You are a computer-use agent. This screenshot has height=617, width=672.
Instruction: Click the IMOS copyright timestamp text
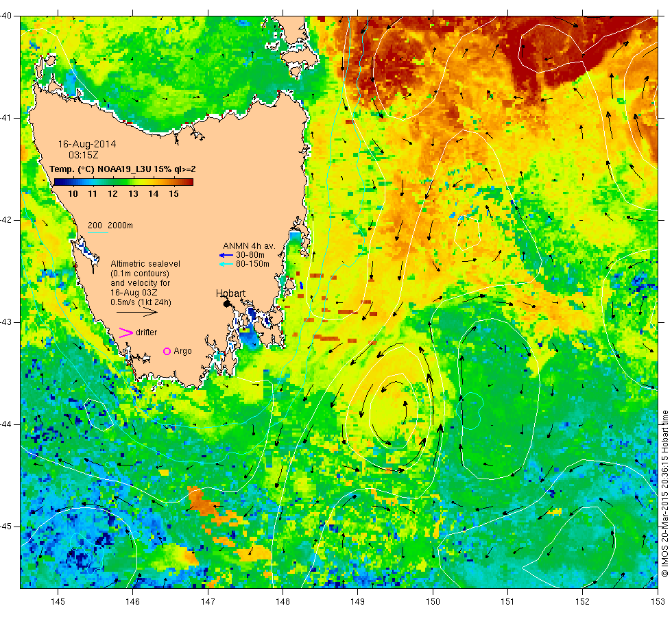(x=664, y=493)
